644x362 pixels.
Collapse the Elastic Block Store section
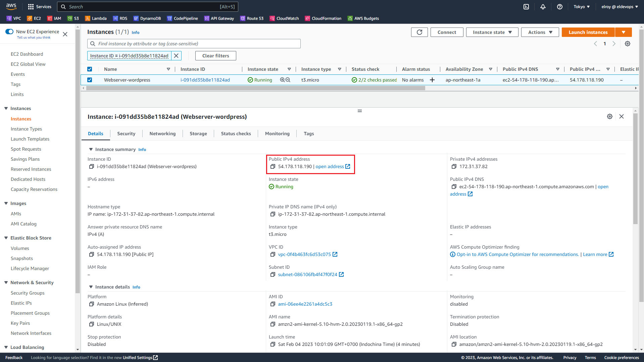tap(6, 238)
